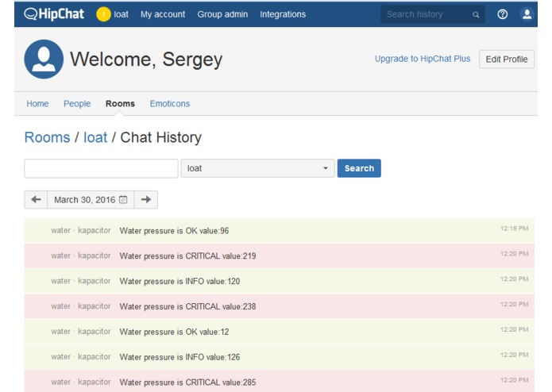Select message Water pressure is INFO value:120
Screen dimensions: 552x392
click(279, 281)
